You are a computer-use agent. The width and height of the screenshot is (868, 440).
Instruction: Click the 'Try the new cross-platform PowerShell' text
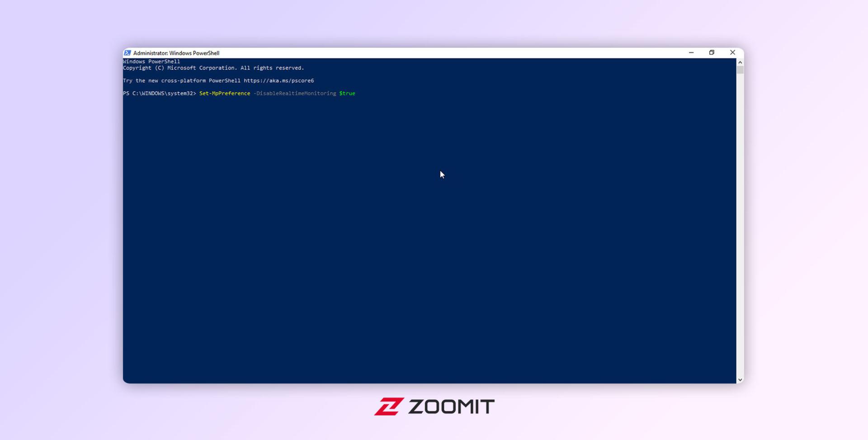click(x=182, y=80)
